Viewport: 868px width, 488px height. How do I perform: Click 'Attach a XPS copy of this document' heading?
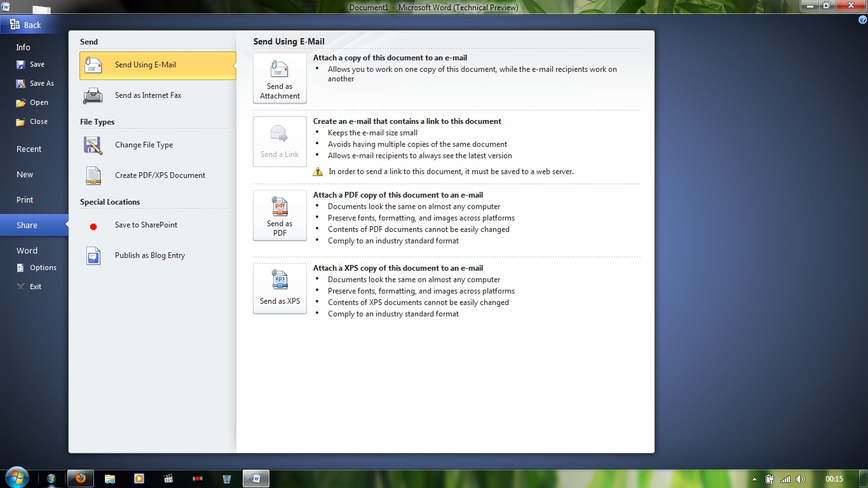point(398,268)
